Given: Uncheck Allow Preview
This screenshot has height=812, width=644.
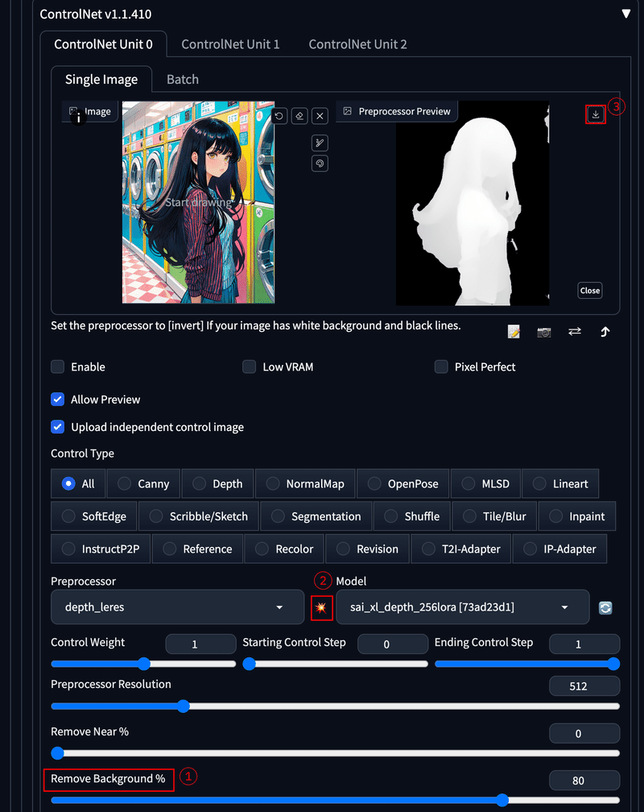Looking at the screenshot, I should 57,399.
